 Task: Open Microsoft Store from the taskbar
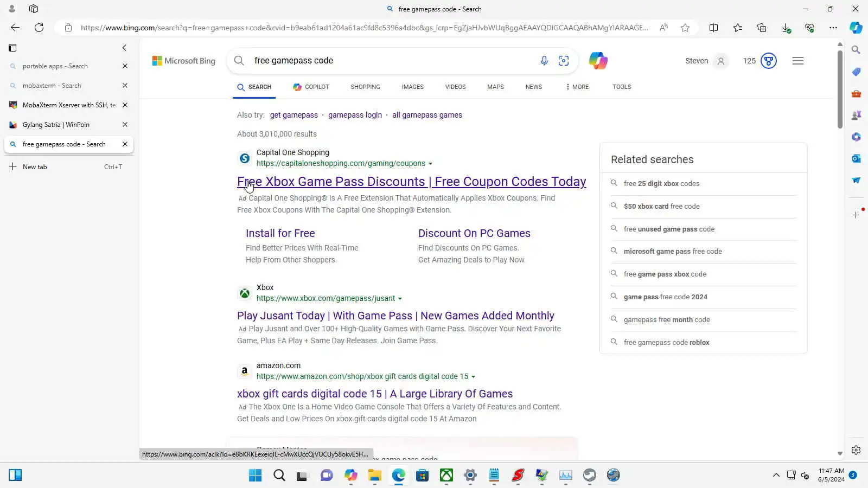[x=423, y=476]
